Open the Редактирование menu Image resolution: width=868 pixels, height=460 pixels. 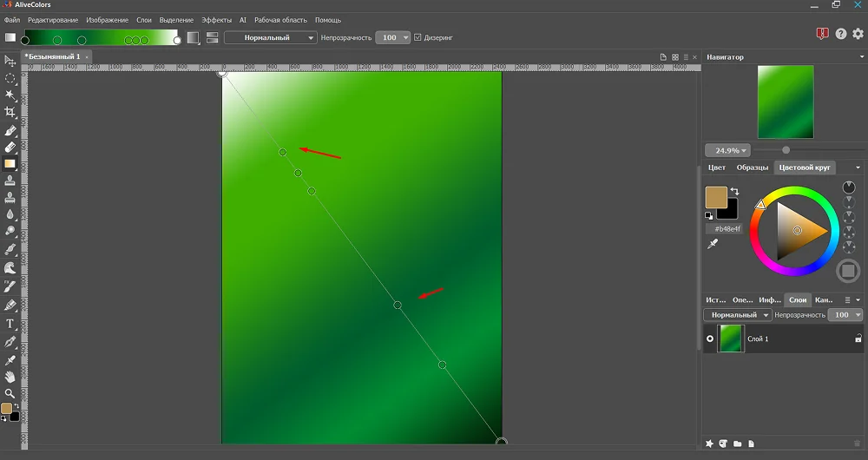click(x=53, y=20)
